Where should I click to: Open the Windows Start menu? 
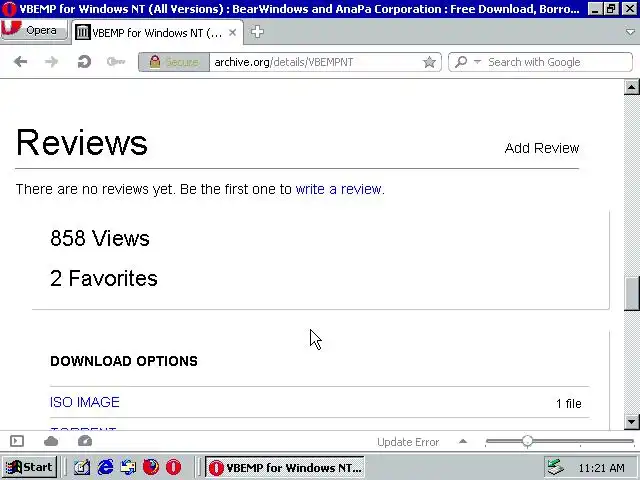coord(29,467)
